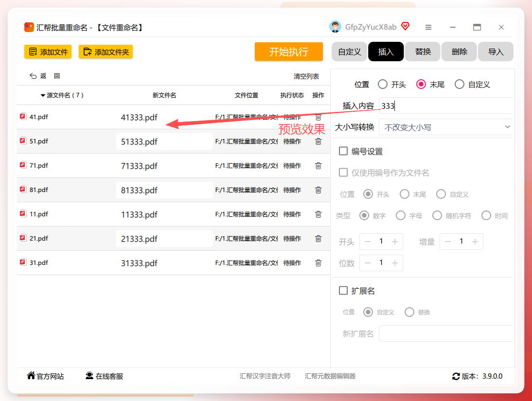532x401 pixels.
Task: Decrease the 增量 increment value
Action: click(448, 242)
